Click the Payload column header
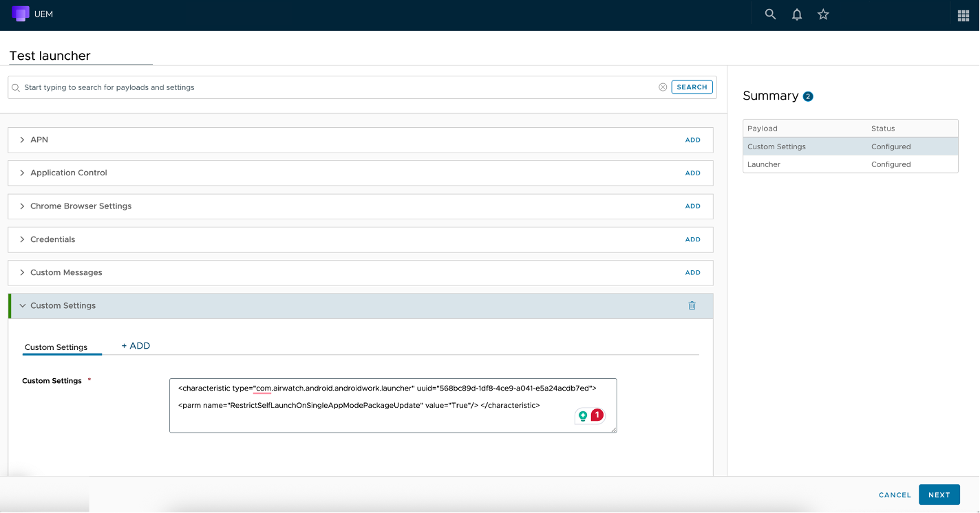Screen dimensions: 980x513 762,129
